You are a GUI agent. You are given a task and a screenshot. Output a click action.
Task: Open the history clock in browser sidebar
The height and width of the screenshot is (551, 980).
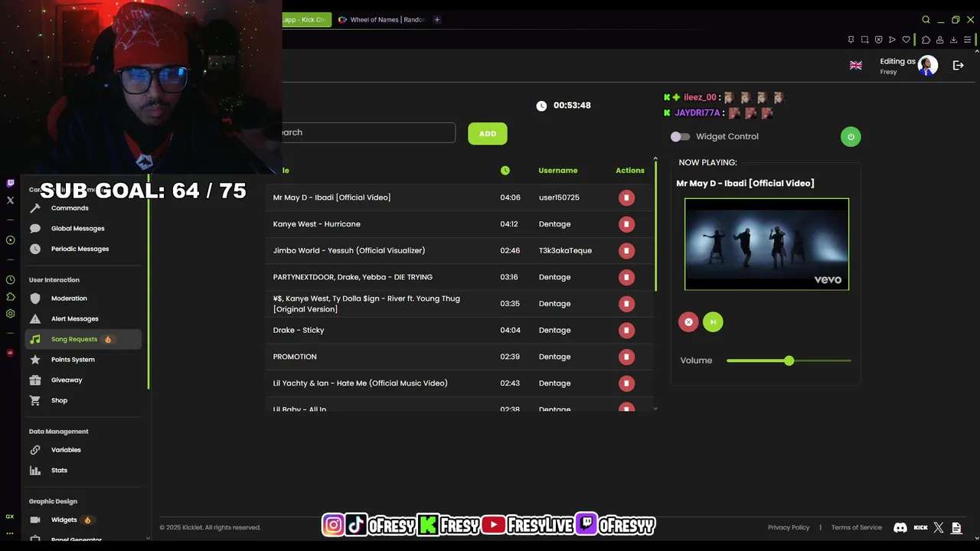click(10, 280)
